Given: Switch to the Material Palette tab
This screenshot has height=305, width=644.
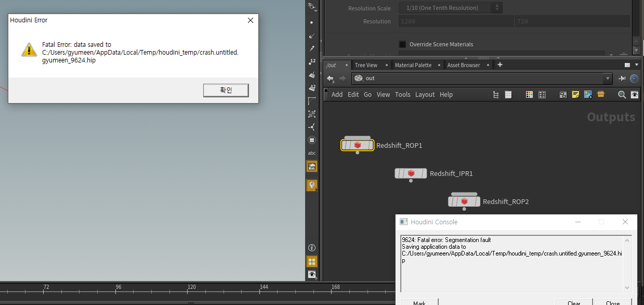Looking at the screenshot, I should [x=413, y=65].
